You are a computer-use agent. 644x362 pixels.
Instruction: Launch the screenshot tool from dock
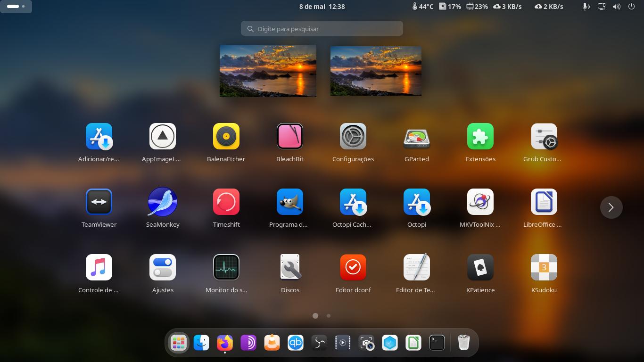tap(366, 343)
